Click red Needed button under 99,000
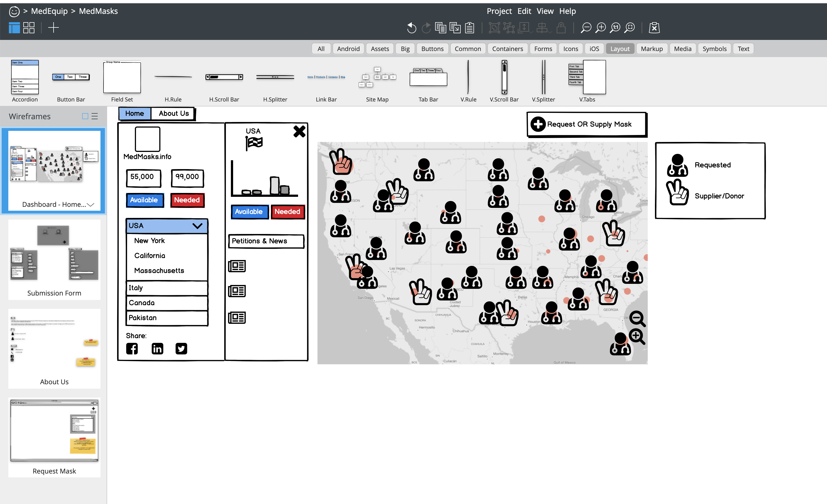827x504 pixels. click(x=187, y=200)
